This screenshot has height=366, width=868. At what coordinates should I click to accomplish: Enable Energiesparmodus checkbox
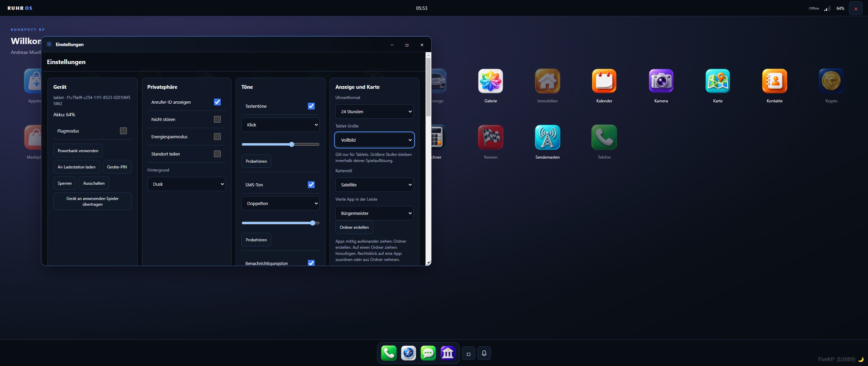point(217,137)
